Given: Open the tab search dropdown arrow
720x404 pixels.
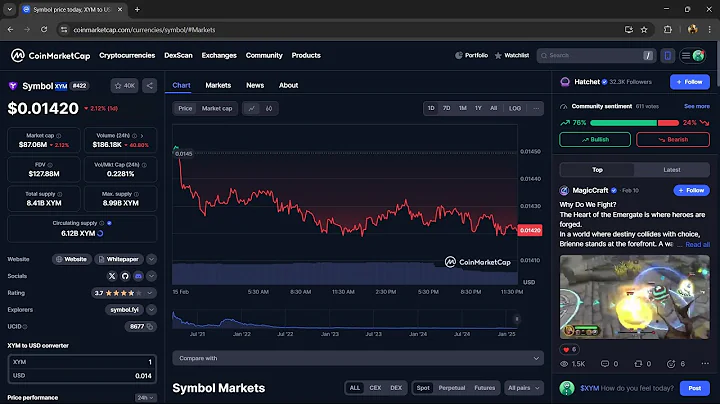Looking at the screenshot, I should click(x=9, y=9).
